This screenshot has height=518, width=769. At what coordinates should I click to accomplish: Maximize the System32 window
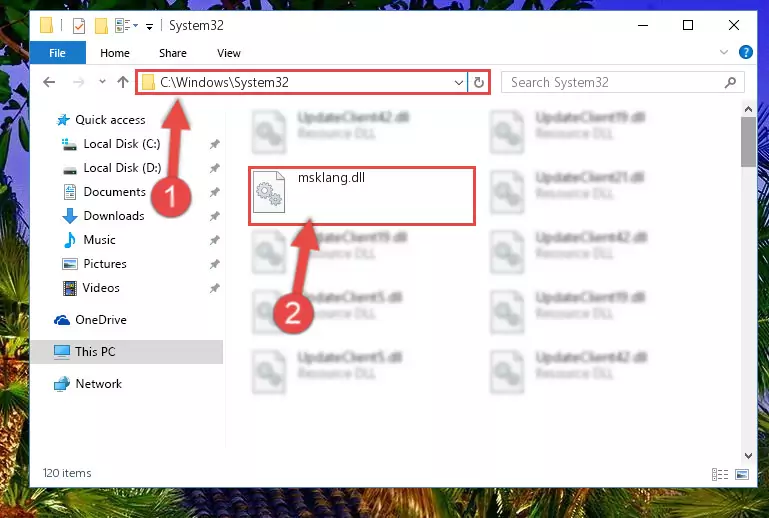point(688,25)
